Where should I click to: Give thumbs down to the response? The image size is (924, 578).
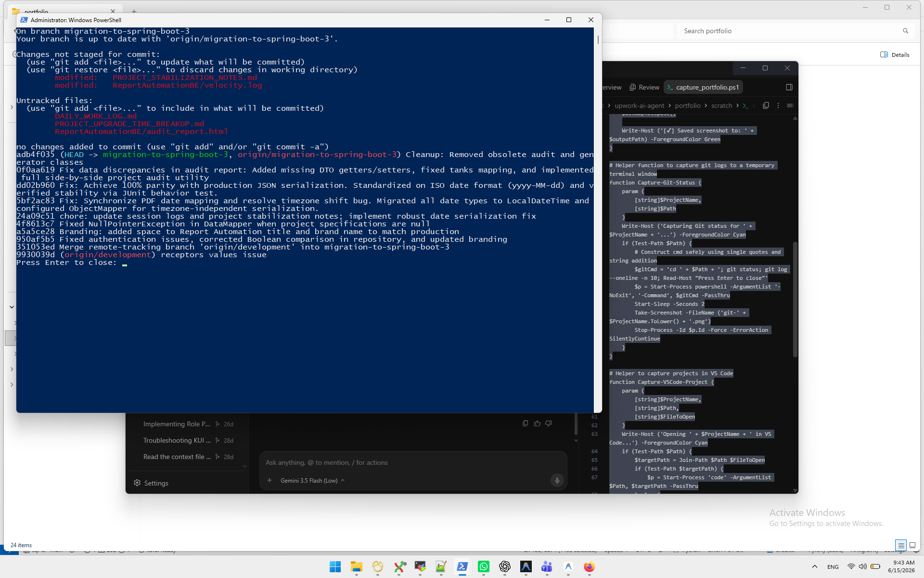coord(549,423)
